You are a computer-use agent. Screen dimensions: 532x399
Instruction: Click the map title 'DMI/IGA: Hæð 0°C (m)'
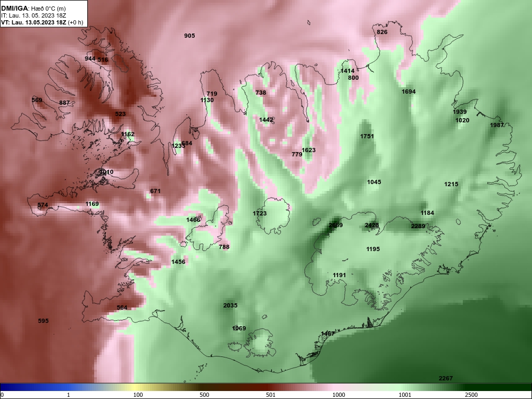click(x=33, y=9)
